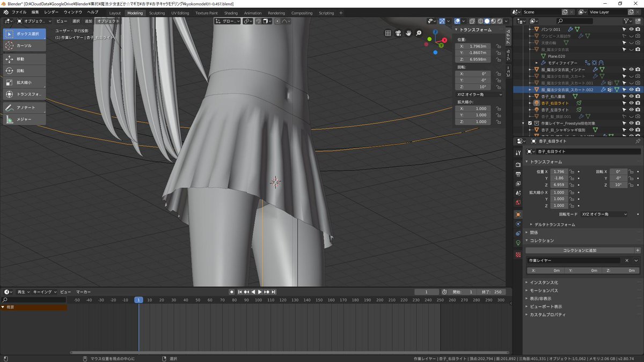Toggle lock on location X in sidebar
This screenshot has width=644, height=362.
point(499,46)
